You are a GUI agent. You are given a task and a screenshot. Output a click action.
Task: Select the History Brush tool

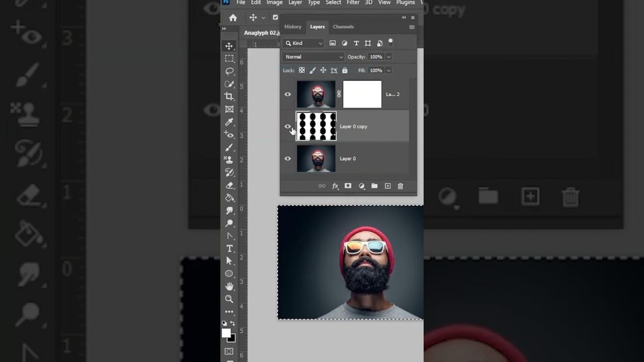[229, 172]
